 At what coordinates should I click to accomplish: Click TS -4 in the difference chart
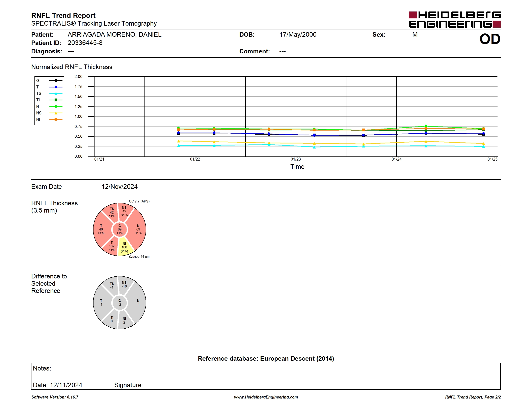[x=112, y=285]
